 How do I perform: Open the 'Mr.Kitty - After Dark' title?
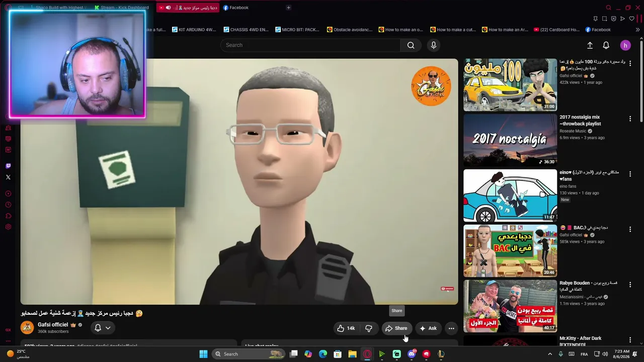(x=581, y=341)
